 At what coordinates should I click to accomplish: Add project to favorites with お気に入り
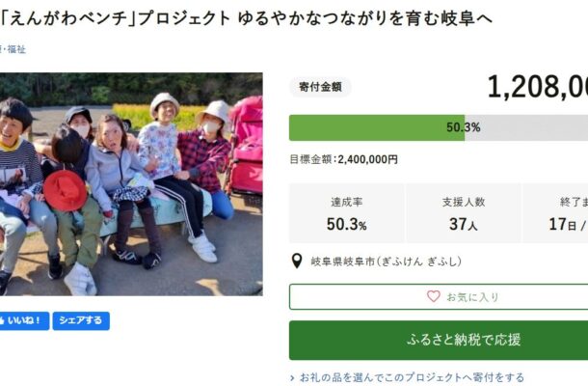[x=439, y=296]
